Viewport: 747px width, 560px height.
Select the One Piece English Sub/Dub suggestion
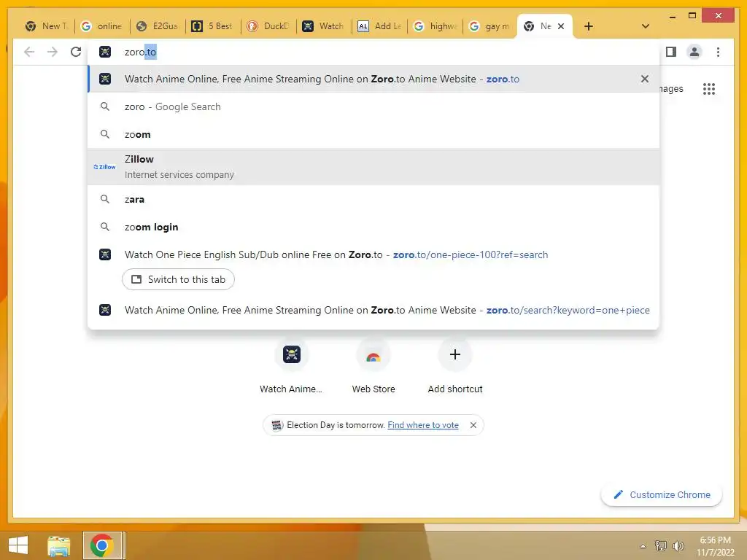[373, 254]
